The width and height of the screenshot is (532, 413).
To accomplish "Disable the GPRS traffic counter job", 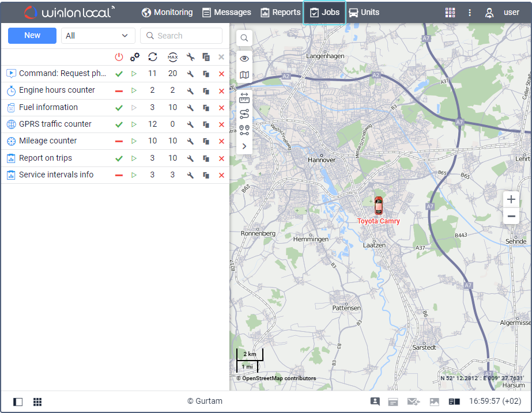I will 119,124.
